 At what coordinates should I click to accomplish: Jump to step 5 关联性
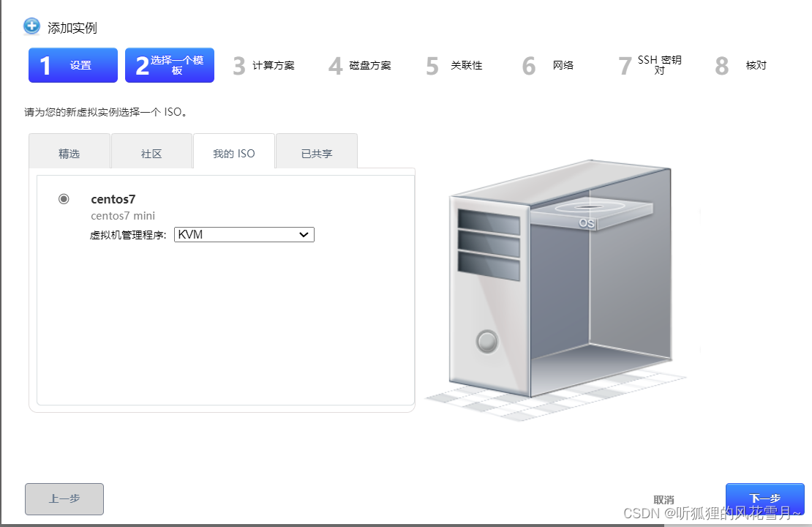pyautogui.click(x=455, y=66)
